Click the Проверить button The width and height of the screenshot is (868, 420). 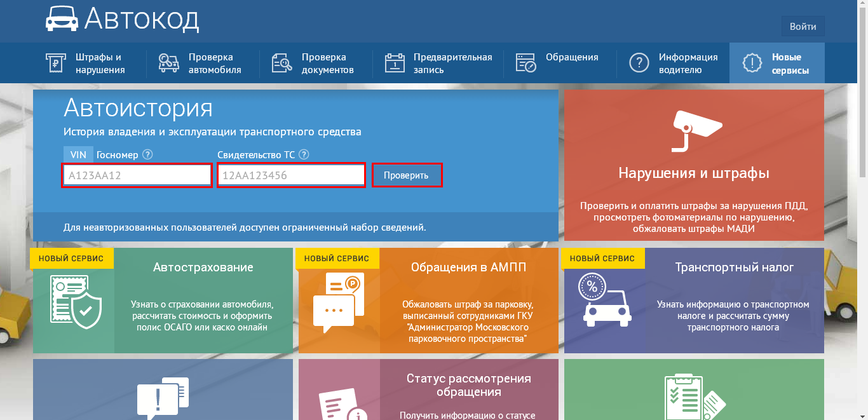(407, 175)
